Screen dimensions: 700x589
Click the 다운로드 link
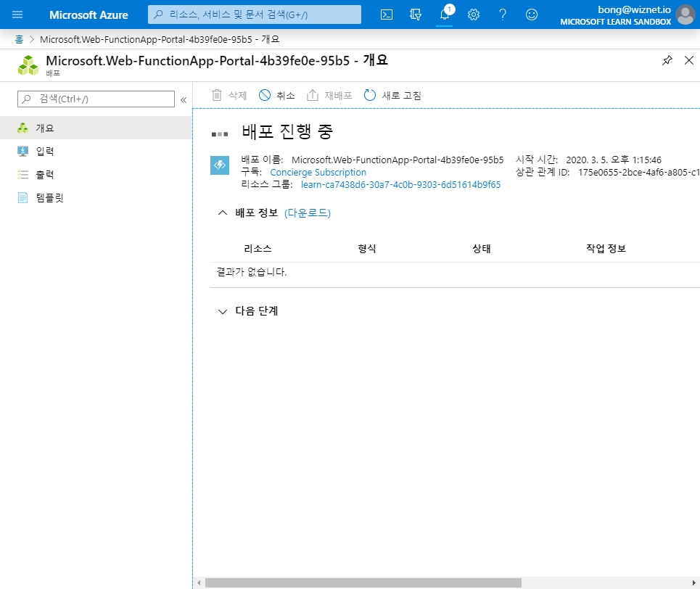[x=308, y=213]
